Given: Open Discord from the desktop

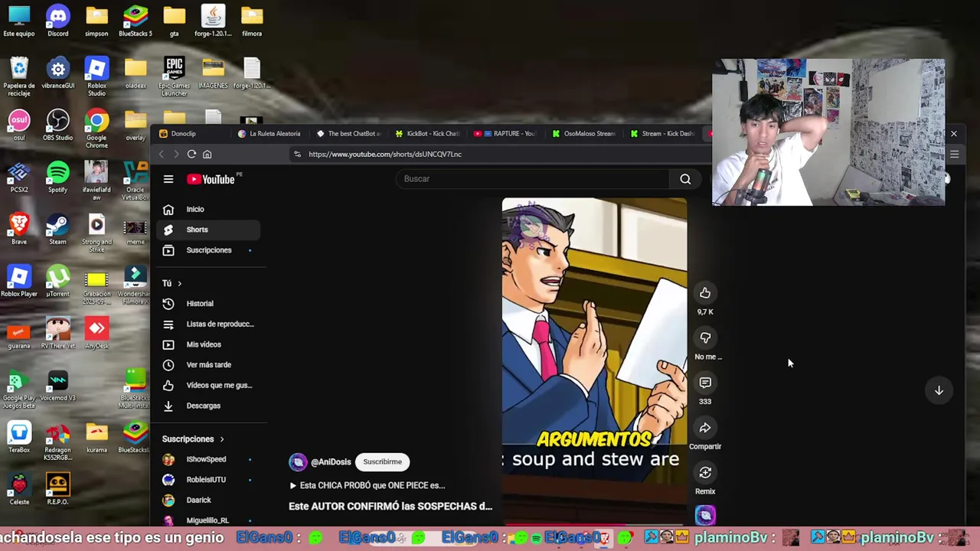Looking at the screenshot, I should pyautogui.click(x=57, y=21).
